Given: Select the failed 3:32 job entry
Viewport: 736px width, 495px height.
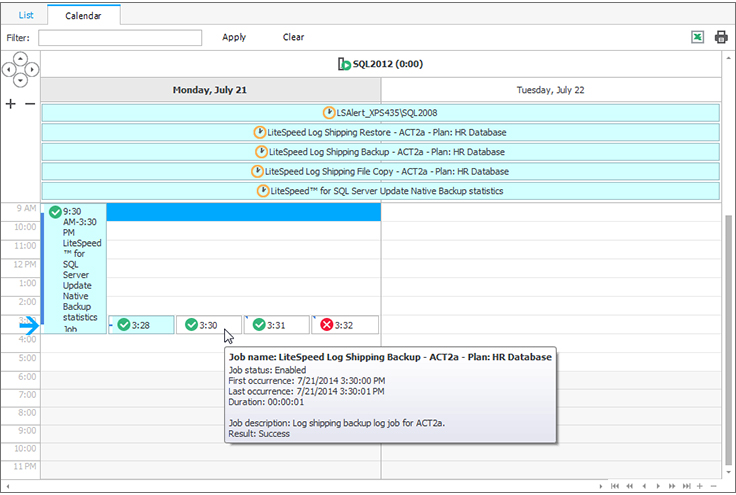Looking at the screenshot, I should [345, 325].
